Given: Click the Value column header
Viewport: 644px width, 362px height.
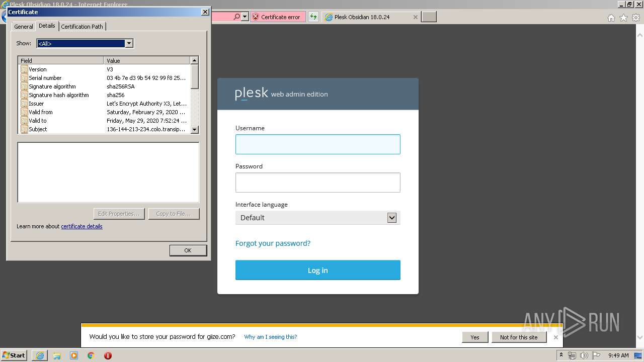Looking at the screenshot, I should point(147,60).
